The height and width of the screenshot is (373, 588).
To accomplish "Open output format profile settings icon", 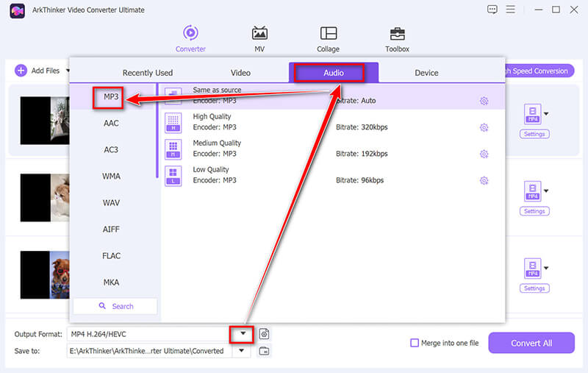I will (264, 333).
